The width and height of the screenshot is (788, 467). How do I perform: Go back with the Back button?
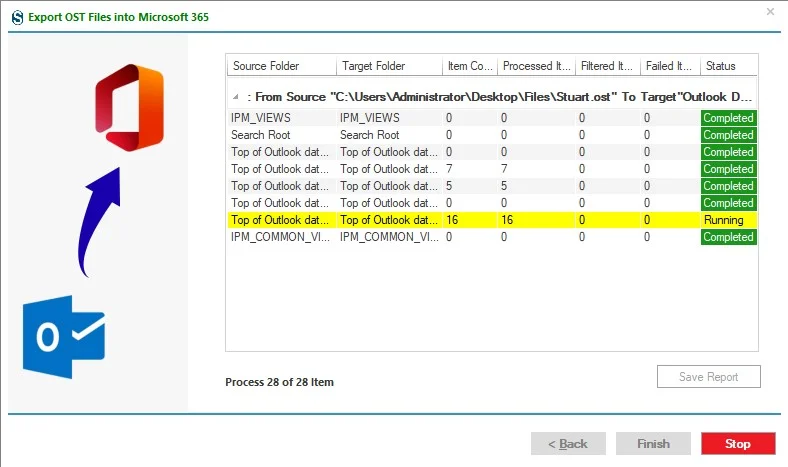click(x=568, y=444)
